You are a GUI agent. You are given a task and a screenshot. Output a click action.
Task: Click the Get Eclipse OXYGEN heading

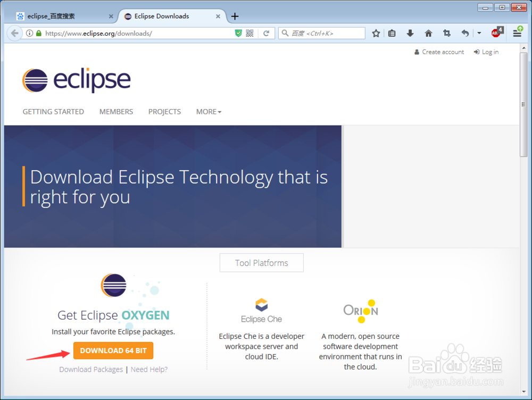[113, 315]
